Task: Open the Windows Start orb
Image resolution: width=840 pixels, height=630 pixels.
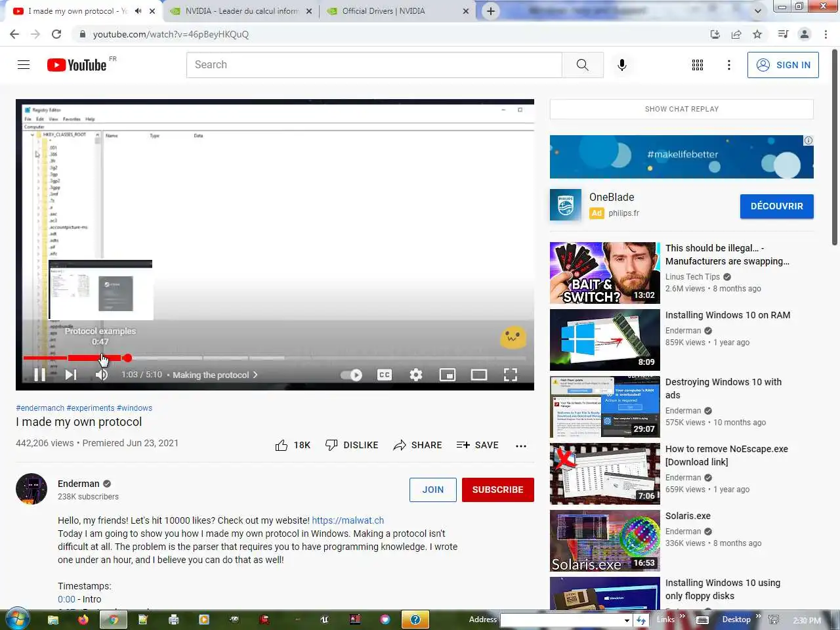Action: (16, 619)
